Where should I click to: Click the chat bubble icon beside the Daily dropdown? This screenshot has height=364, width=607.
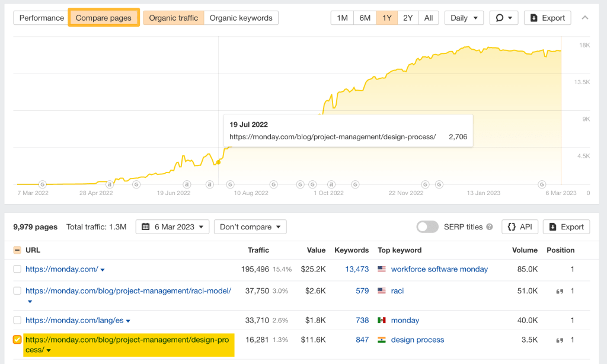tap(500, 18)
